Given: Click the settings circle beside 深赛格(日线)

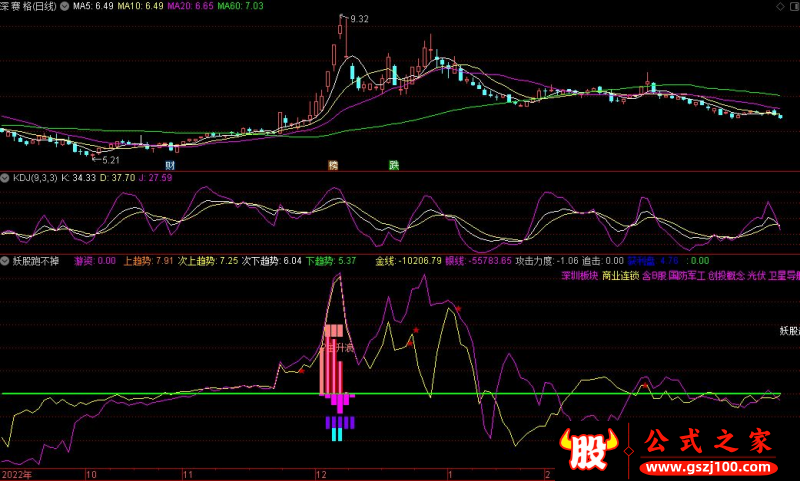Looking at the screenshot, I should (x=64, y=6).
